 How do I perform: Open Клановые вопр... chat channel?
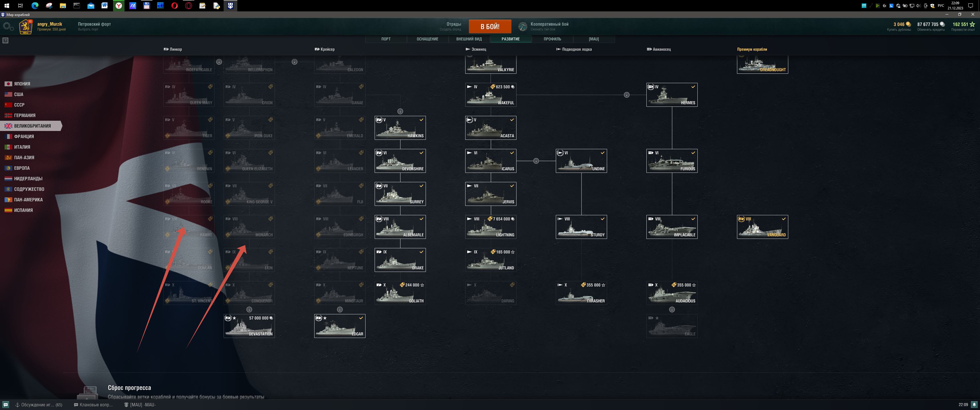[x=93, y=405]
